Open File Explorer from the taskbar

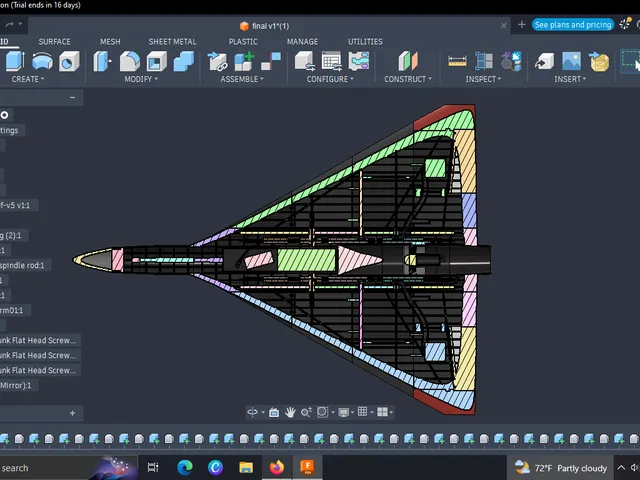(x=246, y=467)
